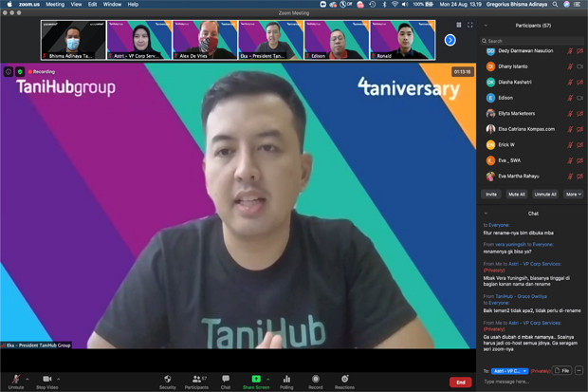Collapse the Participants panel chevron

pyautogui.click(x=486, y=26)
